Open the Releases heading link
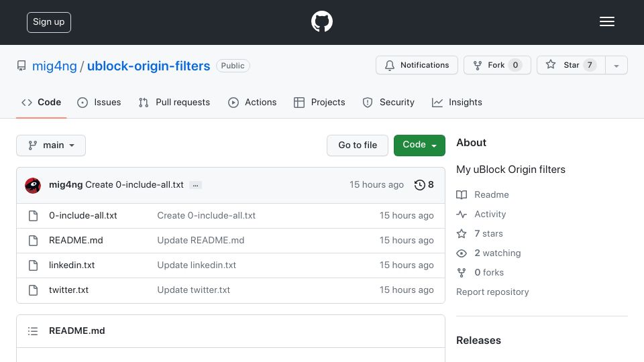The width and height of the screenshot is (644, 362). (x=478, y=341)
